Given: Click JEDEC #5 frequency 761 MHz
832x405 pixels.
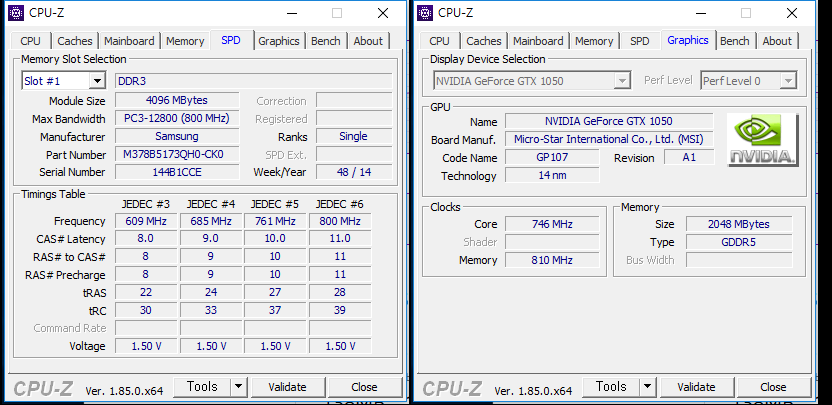Looking at the screenshot, I should tap(275, 221).
